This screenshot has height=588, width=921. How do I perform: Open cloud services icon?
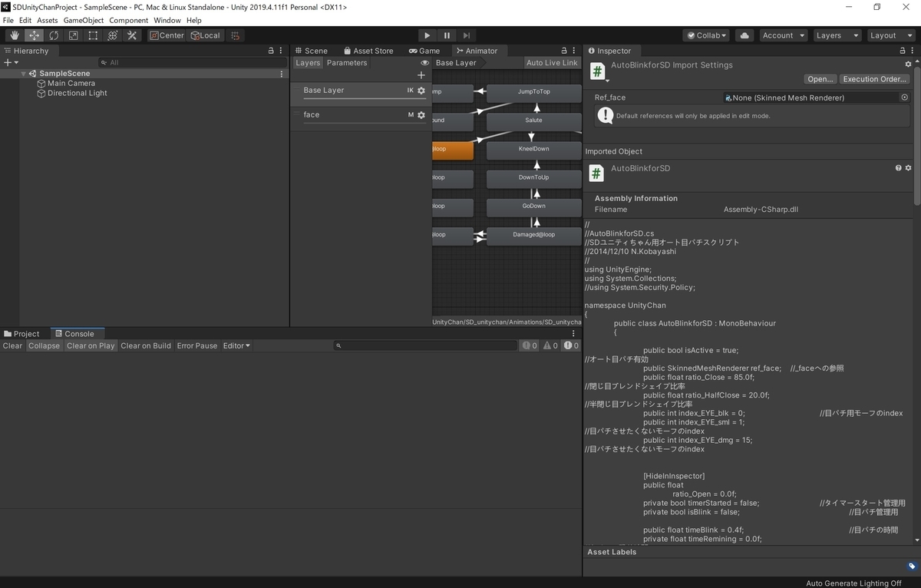(x=744, y=35)
